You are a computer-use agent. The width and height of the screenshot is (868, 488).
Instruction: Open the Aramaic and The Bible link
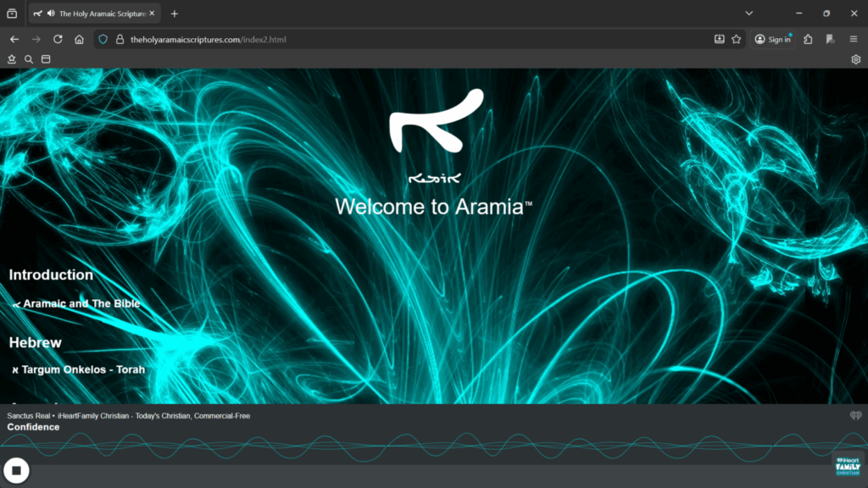81,303
